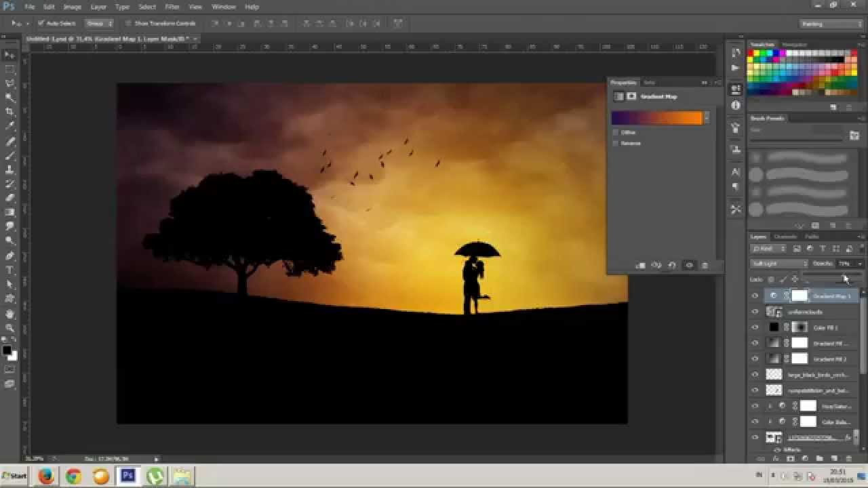The width and height of the screenshot is (868, 488).
Task: Reset adjustment defaults in Properties panel
Action: [x=672, y=266]
